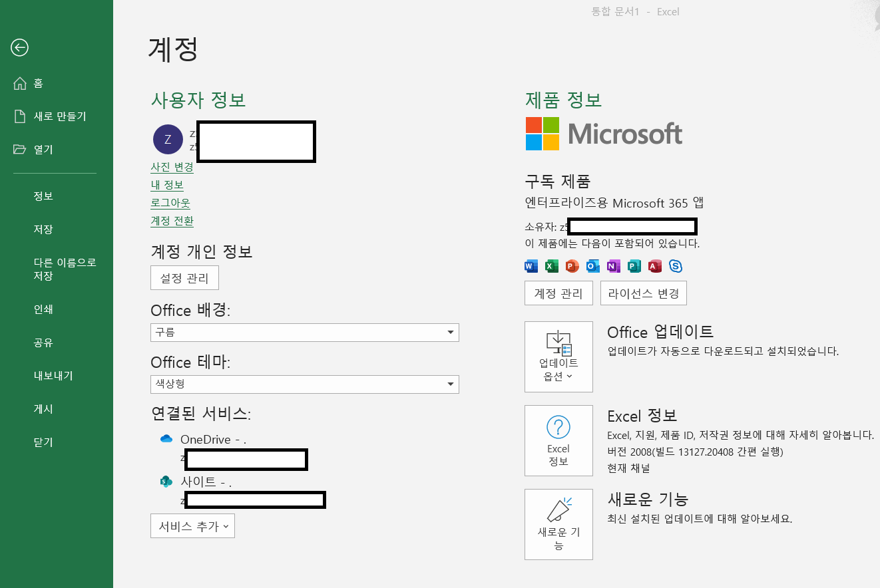The width and height of the screenshot is (880, 588).
Task: Click the Publisher app icon
Action: (x=634, y=266)
